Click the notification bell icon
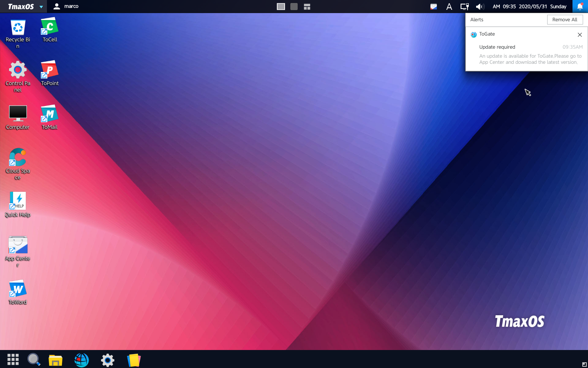This screenshot has width=588, height=368. 580,6
